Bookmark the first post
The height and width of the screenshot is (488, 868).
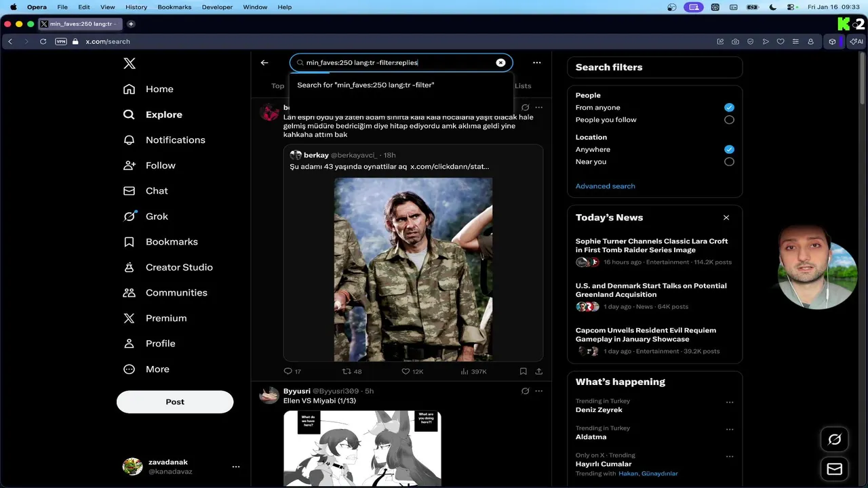(523, 371)
